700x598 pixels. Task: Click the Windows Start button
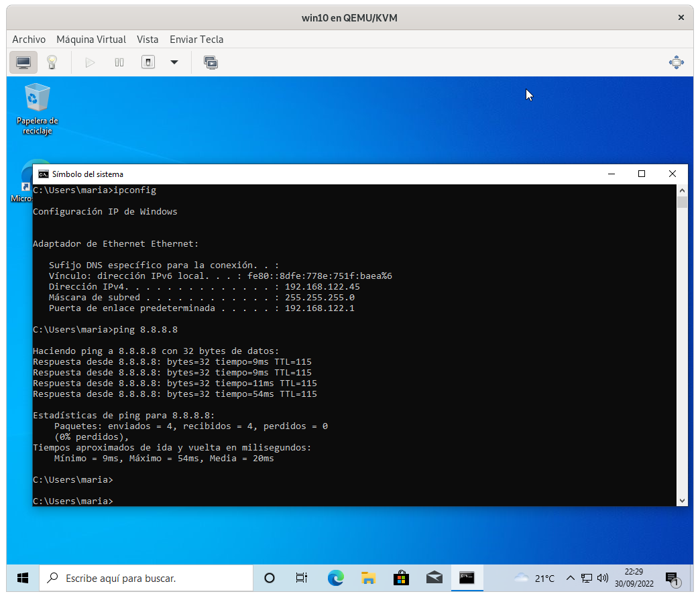coord(23,578)
